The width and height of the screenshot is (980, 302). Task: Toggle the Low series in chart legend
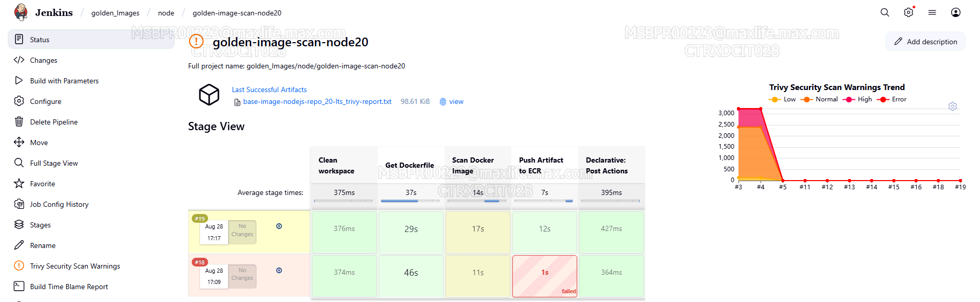coord(782,99)
